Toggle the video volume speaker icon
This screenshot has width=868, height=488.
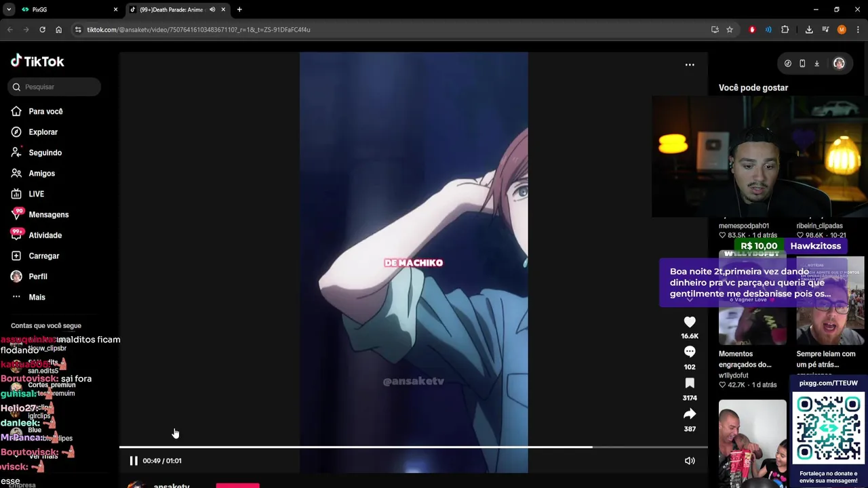[x=690, y=461]
